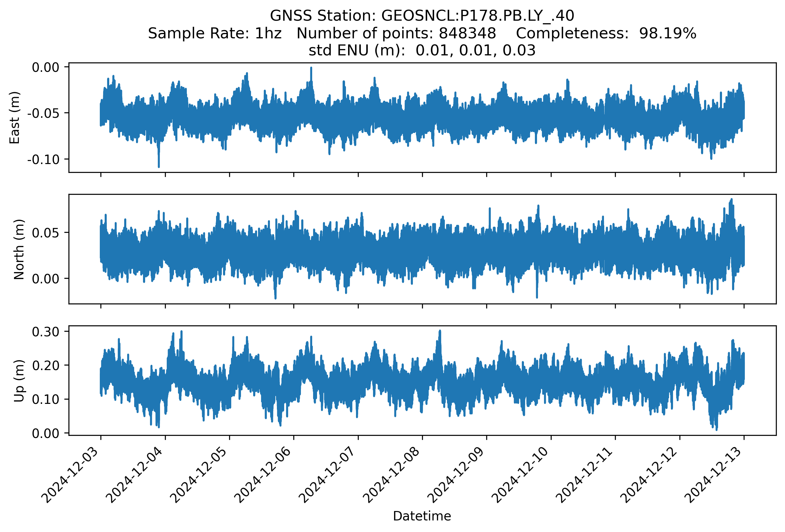Click the 0.30 tick on Up axis
The image size is (785, 532).
coord(46,332)
